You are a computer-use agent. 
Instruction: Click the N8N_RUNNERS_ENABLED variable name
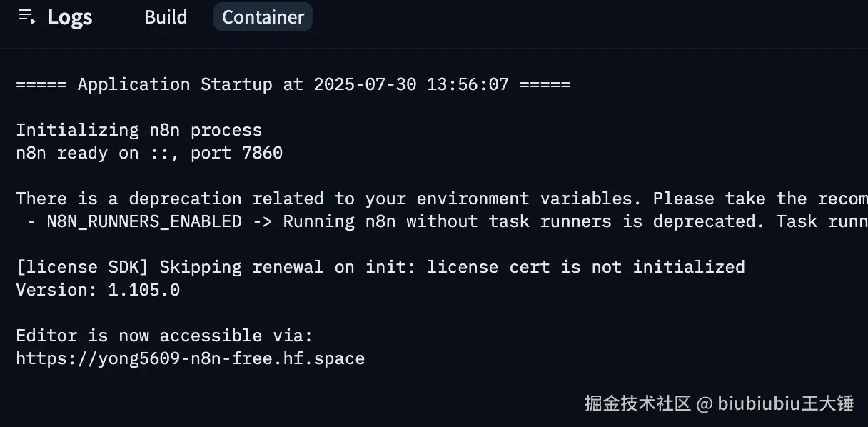pyautogui.click(x=144, y=221)
